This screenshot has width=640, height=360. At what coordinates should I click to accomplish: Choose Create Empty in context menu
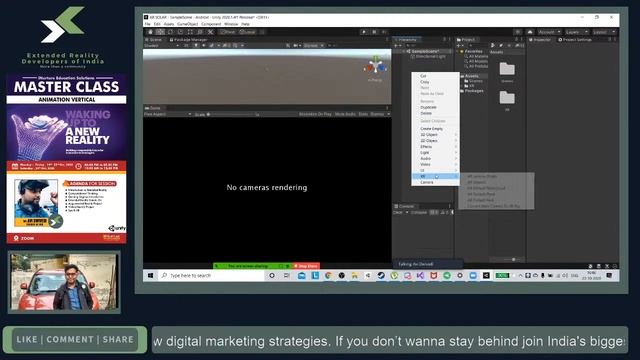click(435, 129)
